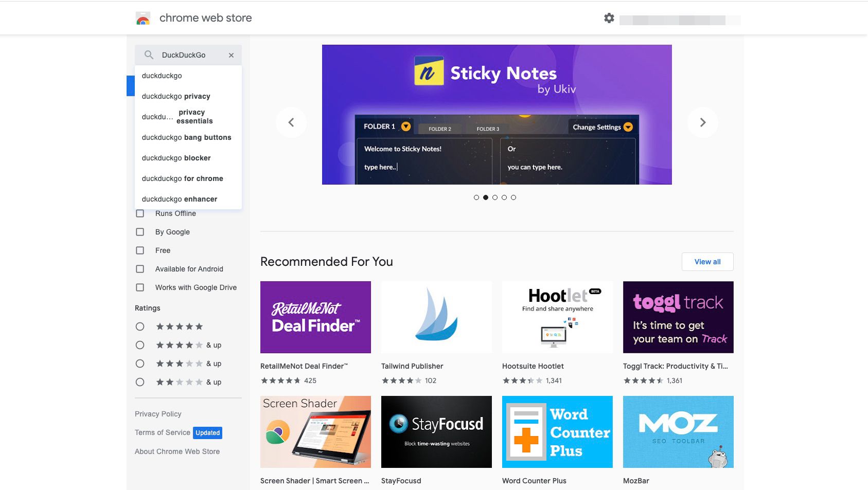
Task: Click the '425' rating count
Action: (310, 380)
